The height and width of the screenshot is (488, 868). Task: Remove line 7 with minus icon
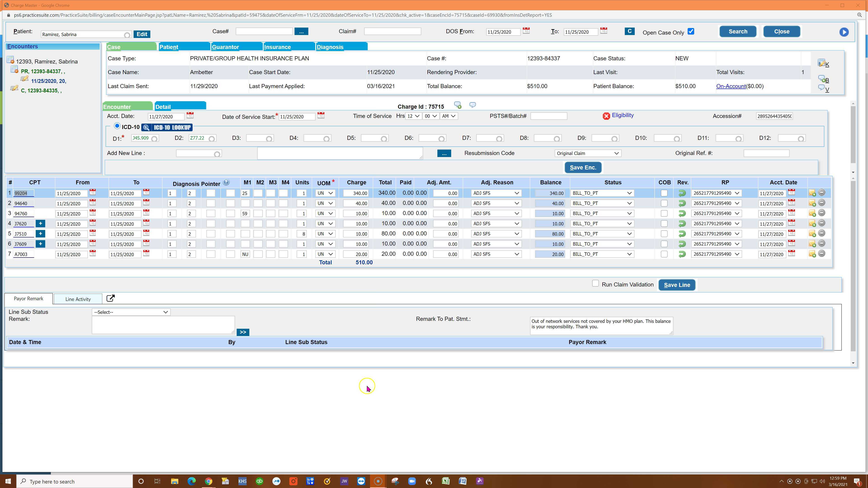tap(821, 253)
